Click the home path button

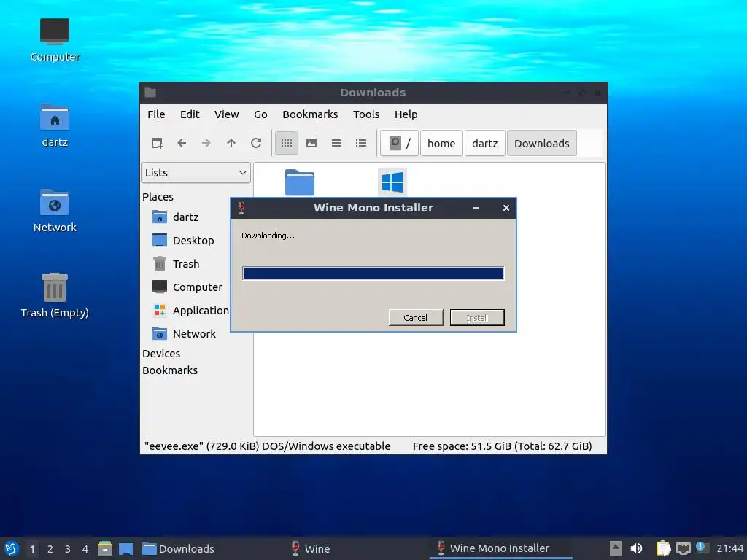441,143
